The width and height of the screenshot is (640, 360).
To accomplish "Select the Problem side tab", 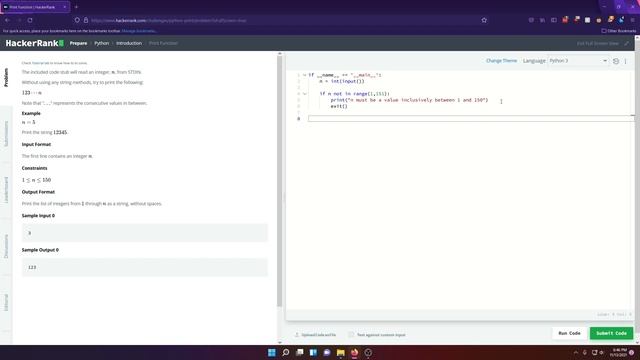I will point(6,78).
